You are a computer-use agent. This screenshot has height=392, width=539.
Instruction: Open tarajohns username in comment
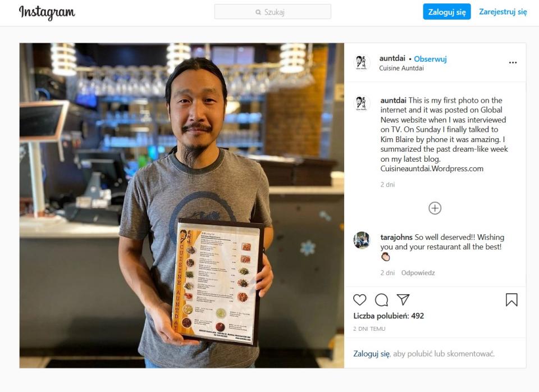click(396, 237)
